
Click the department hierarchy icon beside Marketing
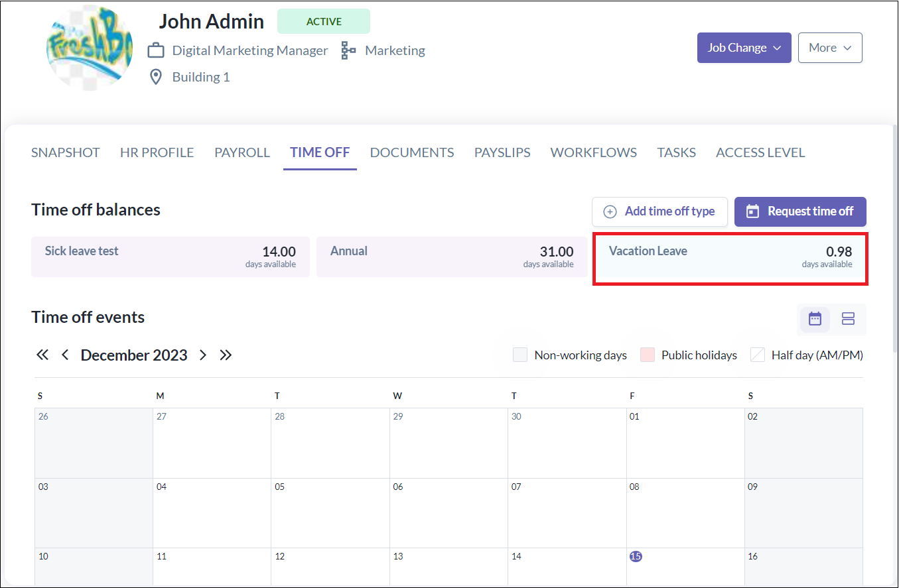(x=348, y=50)
